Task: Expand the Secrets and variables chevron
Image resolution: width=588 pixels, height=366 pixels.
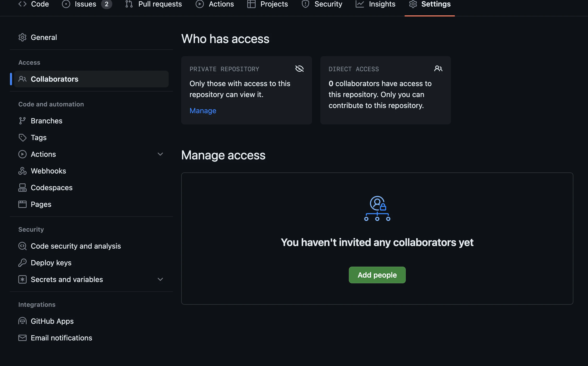Action: point(160,279)
